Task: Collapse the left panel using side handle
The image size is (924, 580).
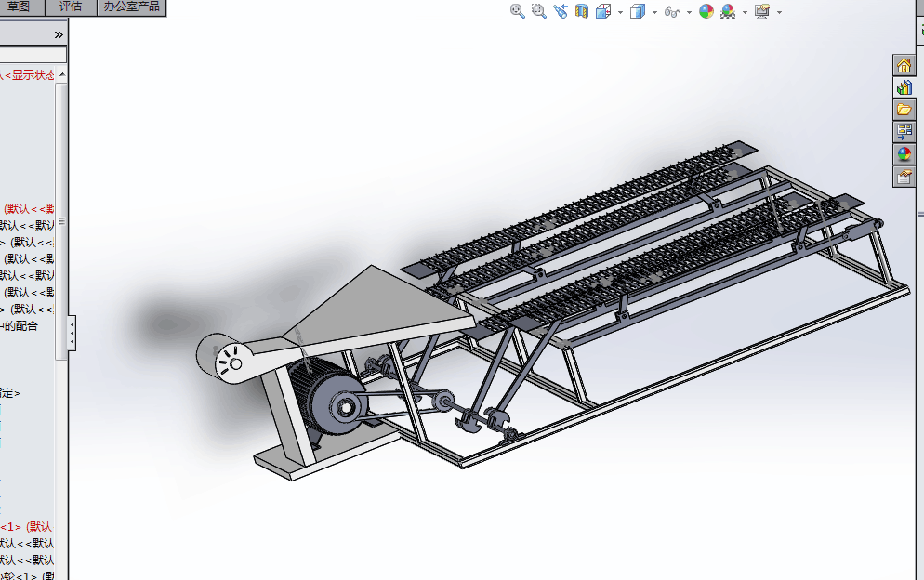Action: 72,333
